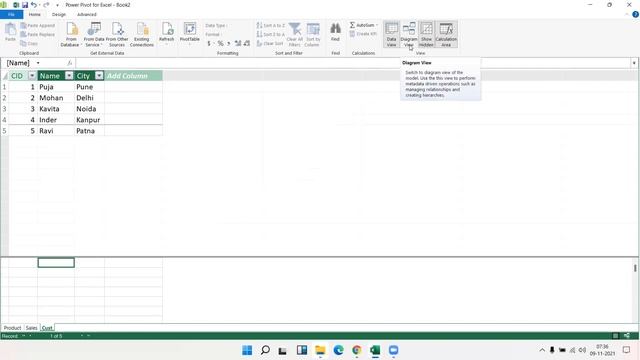Click Sort by Column icon
Viewport: 640px width, 360px height.
313,34
